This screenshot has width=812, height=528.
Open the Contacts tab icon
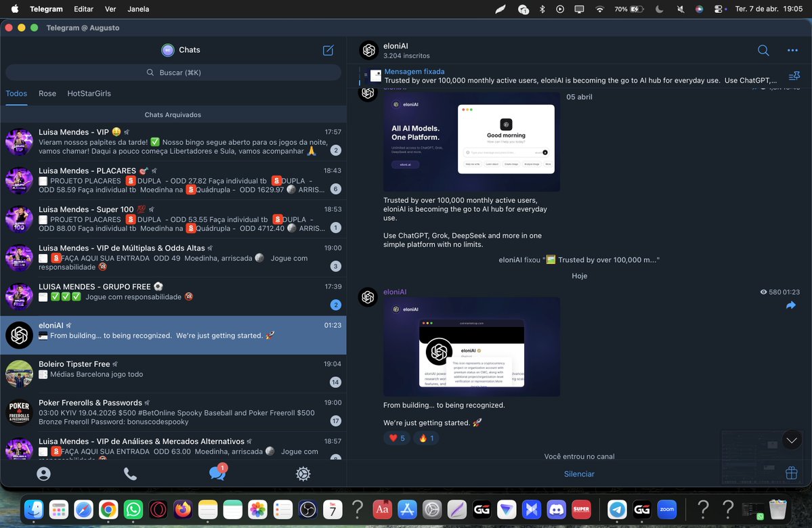[x=43, y=474]
